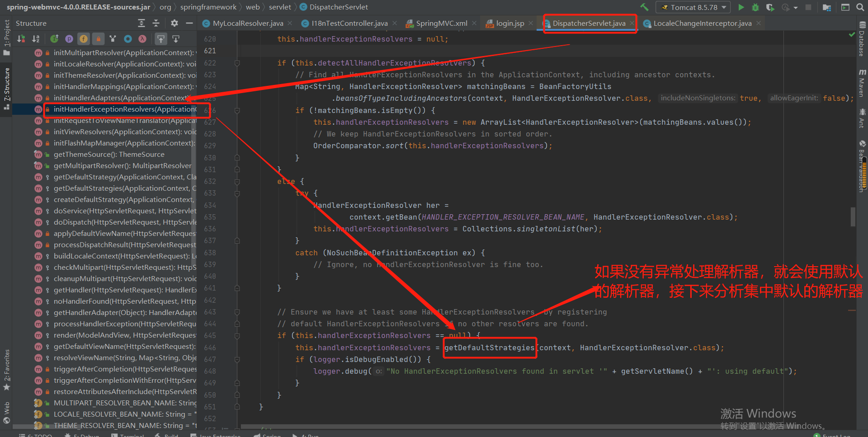Image resolution: width=868 pixels, height=437 pixels.
Task: Select the DispatcherServlet.java tab
Action: pos(589,23)
